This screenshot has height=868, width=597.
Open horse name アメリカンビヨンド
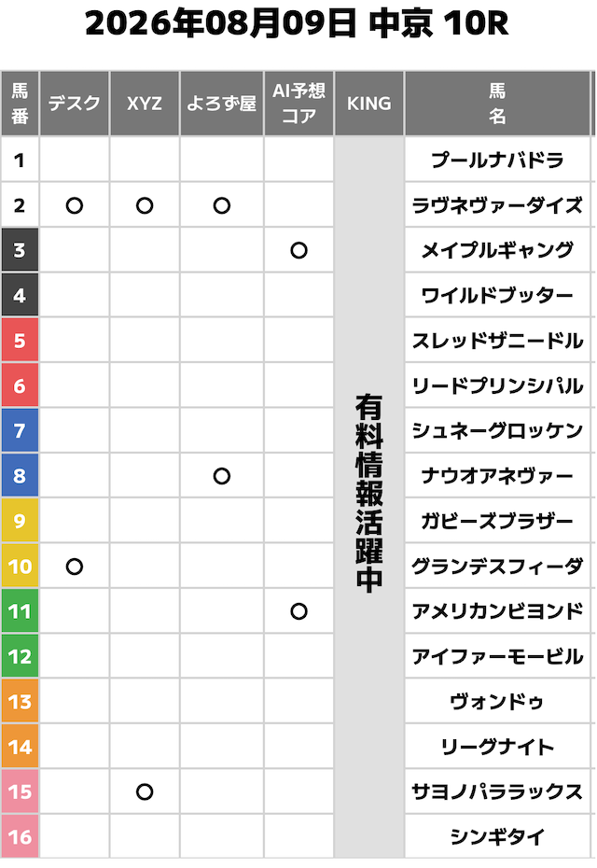(x=497, y=611)
